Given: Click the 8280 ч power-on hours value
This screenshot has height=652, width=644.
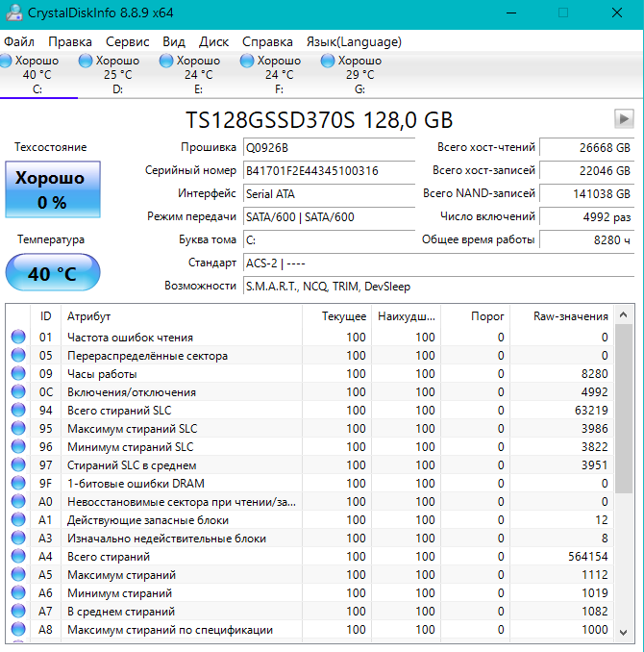Looking at the screenshot, I should (x=586, y=240).
